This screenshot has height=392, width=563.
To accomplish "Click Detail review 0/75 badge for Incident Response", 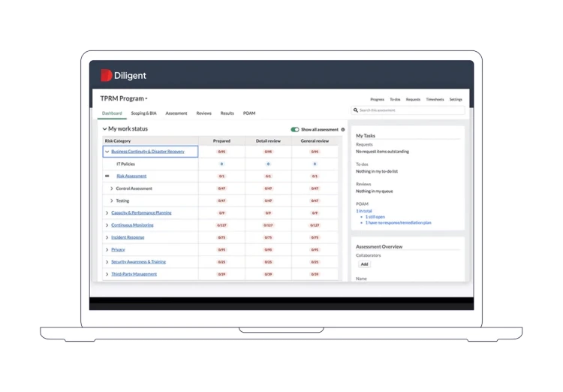I will point(268,238).
